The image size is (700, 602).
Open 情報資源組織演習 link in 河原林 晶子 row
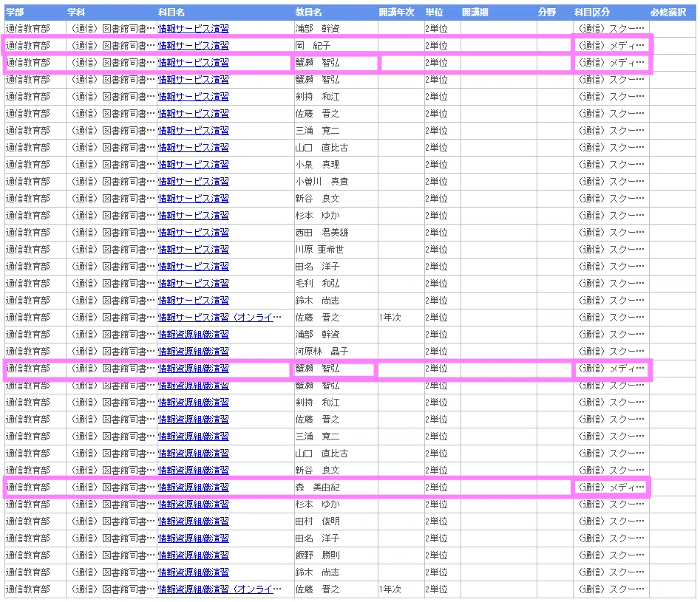194,351
